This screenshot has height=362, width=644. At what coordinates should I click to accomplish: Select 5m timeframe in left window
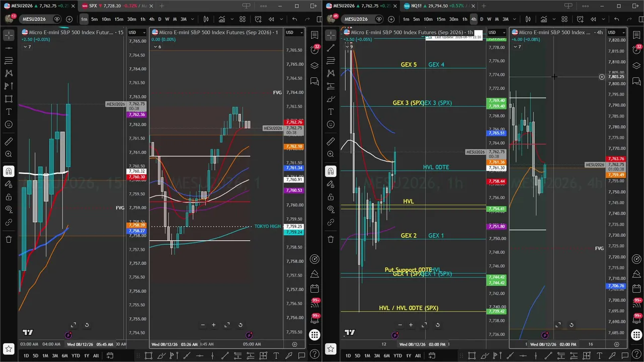(x=94, y=19)
